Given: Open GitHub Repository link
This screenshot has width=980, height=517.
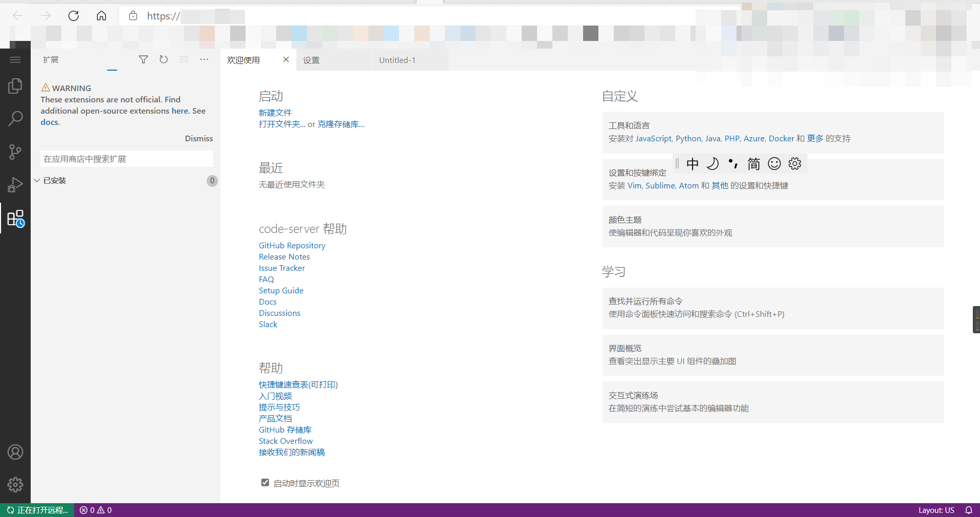Looking at the screenshot, I should [x=292, y=246].
